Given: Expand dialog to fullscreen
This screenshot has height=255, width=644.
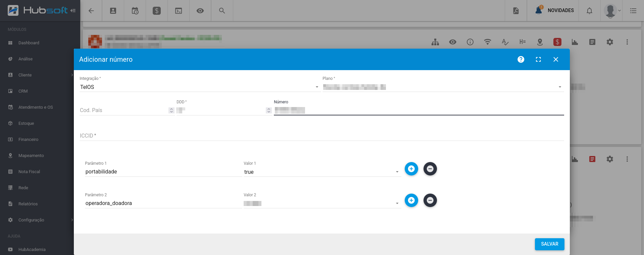Looking at the screenshot, I should 538,59.
